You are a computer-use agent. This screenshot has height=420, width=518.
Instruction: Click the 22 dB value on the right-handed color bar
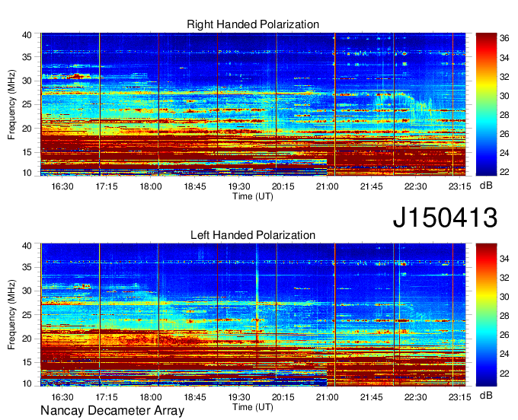504,172
